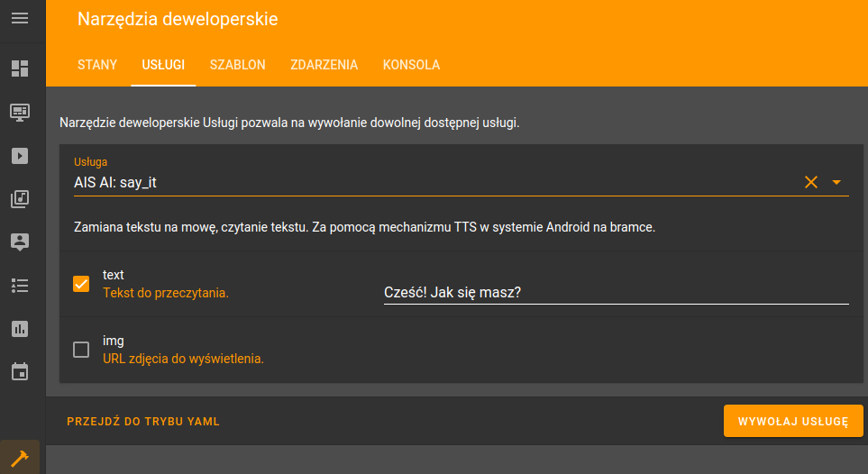Select the hammer developer tools icon
868x474 pixels.
tap(20, 458)
